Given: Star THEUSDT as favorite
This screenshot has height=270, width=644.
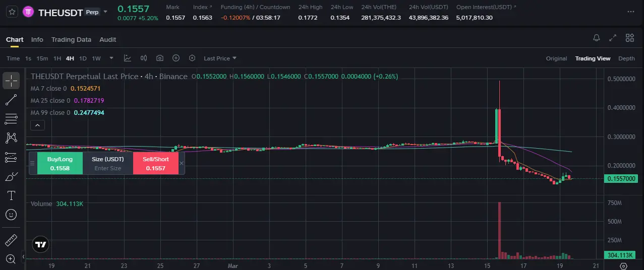Looking at the screenshot, I should click(12, 12).
